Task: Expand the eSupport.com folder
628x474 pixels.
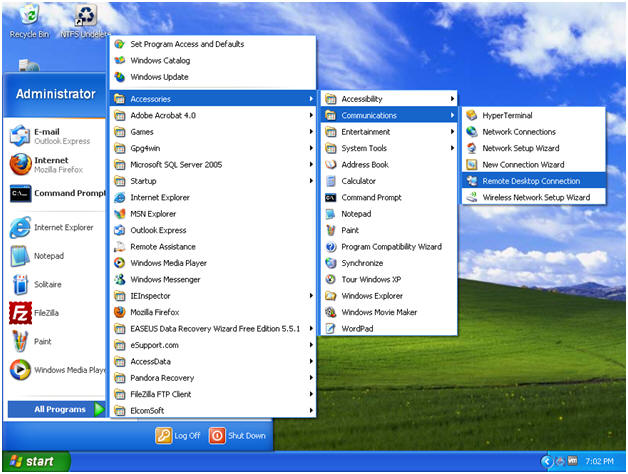Action: point(213,345)
